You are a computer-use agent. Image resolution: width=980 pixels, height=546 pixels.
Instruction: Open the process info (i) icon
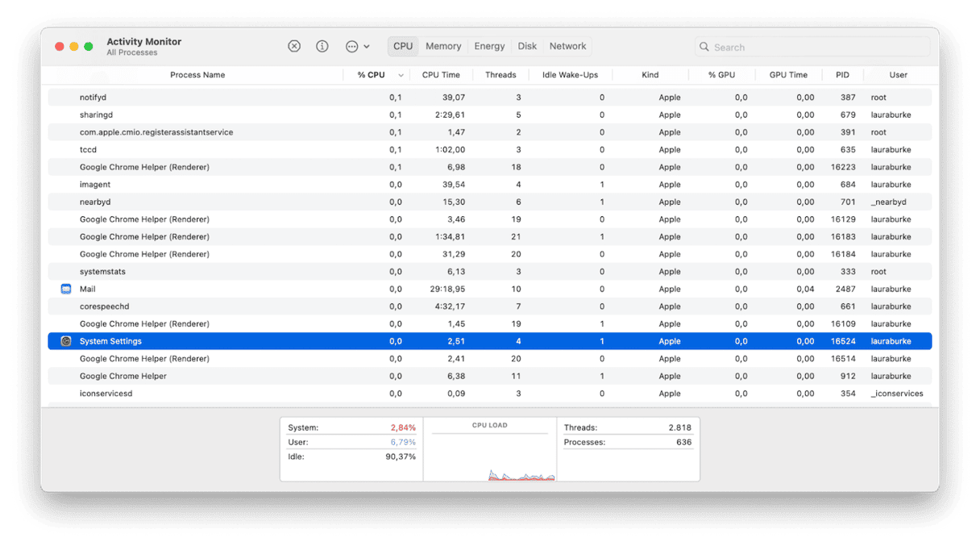[322, 46]
